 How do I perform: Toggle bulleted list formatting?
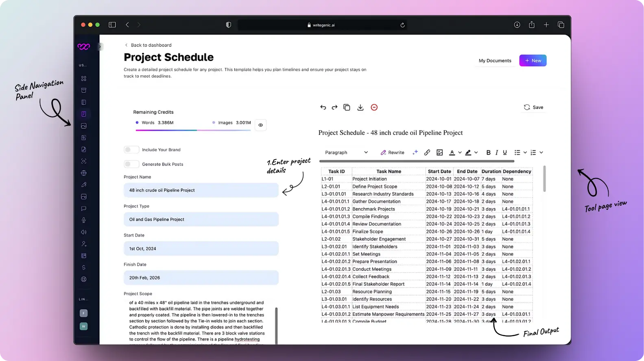pos(517,152)
